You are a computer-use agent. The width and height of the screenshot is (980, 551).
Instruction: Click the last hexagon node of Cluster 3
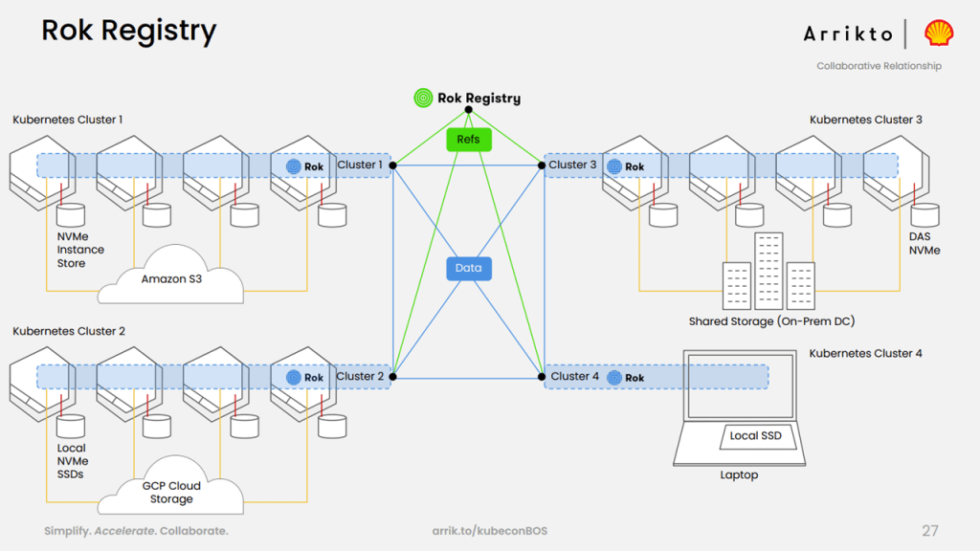[896, 173]
